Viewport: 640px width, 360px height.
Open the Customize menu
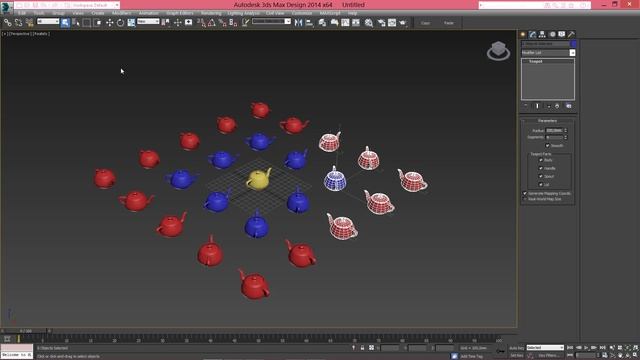[x=302, y=13]
